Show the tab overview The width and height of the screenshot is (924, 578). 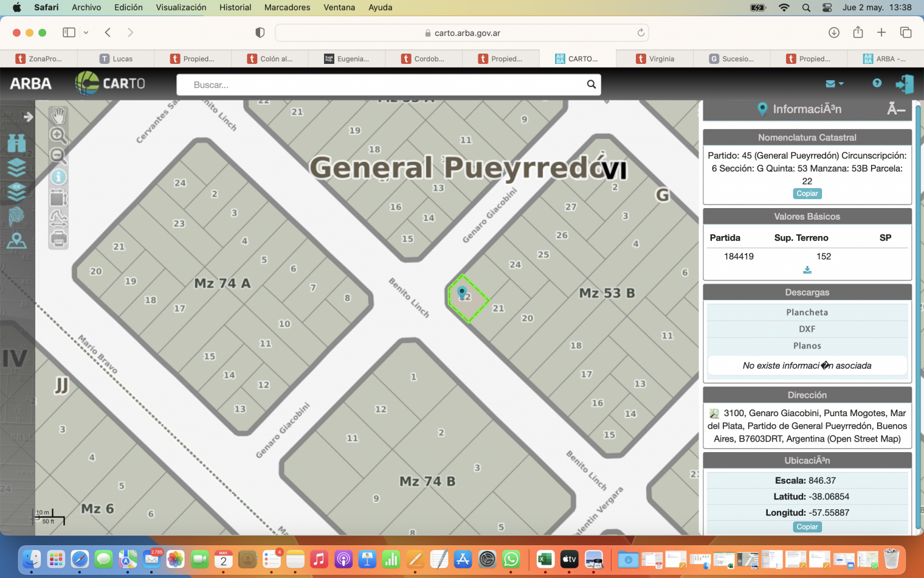pos(906,32)
